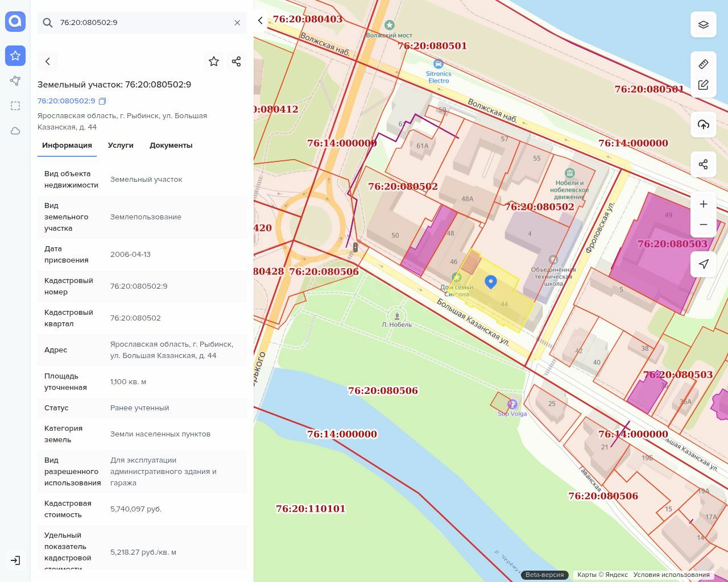This screenshot has width=728, height=582.
Task: Collapse the information side panel
Action: pyautogui.click(x=260, y=20)
